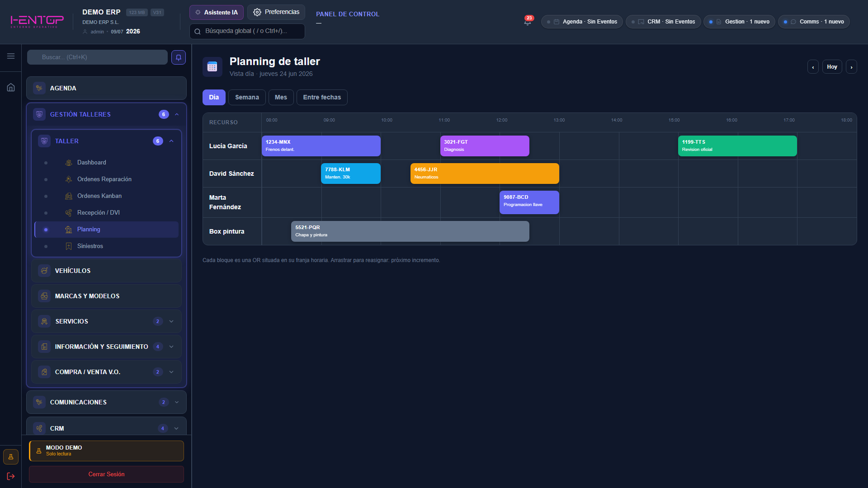Open Planning in the Taller menu
The image size is (868, 488).
click(x=107, y=230)
